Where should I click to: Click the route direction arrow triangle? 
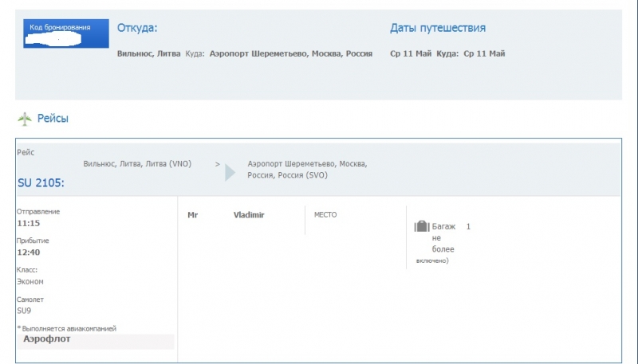(230, 172)
